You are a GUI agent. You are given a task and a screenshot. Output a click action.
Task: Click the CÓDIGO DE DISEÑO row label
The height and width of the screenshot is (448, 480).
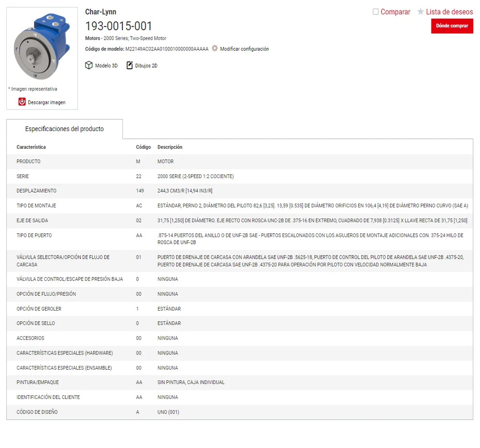37,412
